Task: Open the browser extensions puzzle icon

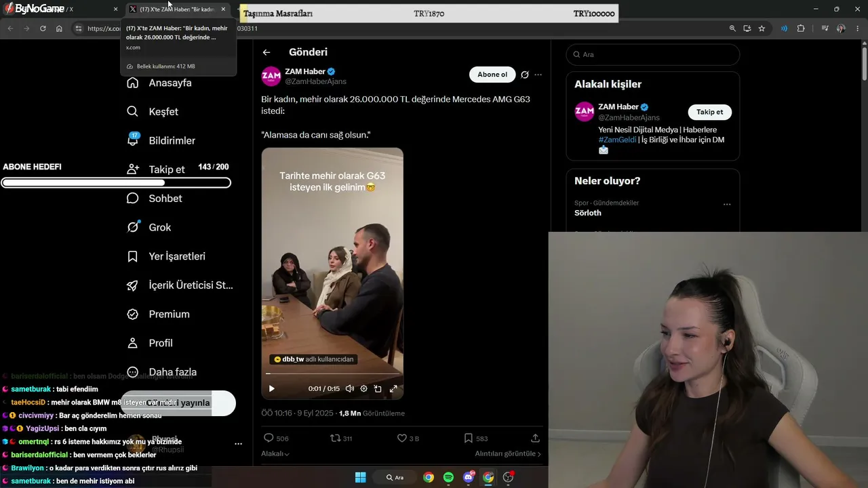Action: pyautogui.click(x=801, y=28)
